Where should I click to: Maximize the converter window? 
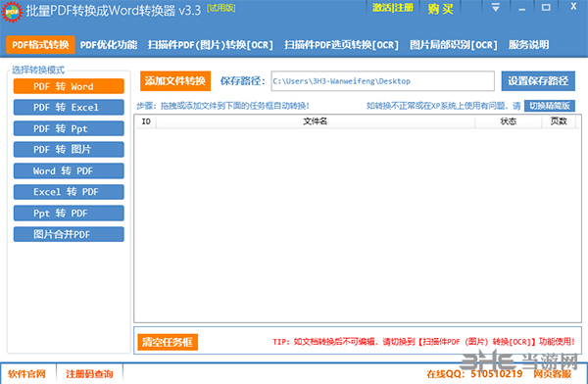[x=546, y=8]
